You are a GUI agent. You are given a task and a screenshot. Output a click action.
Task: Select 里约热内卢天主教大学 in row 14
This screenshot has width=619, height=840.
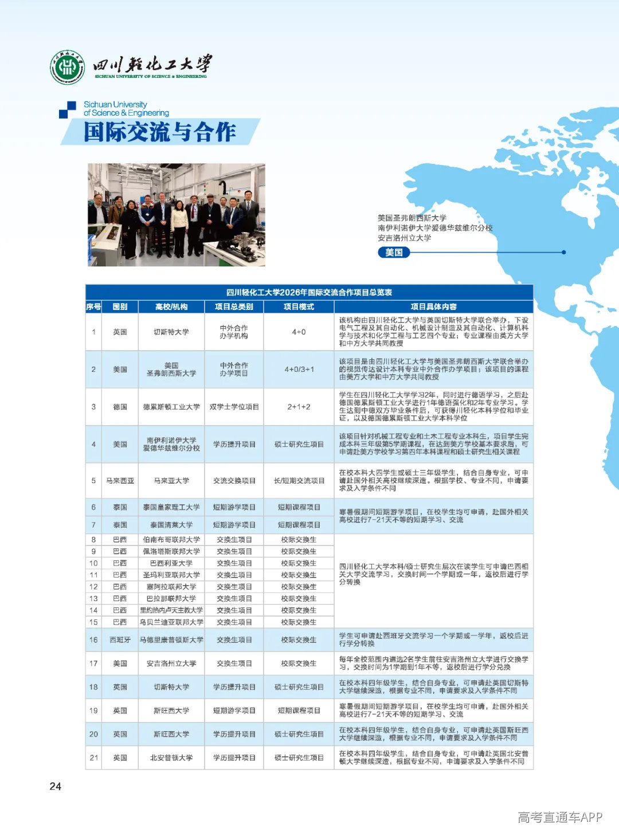171,610
